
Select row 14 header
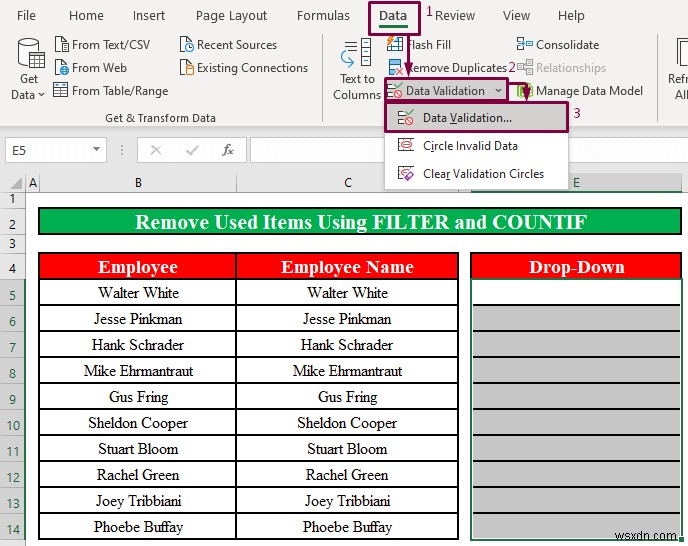pos(13,529)
